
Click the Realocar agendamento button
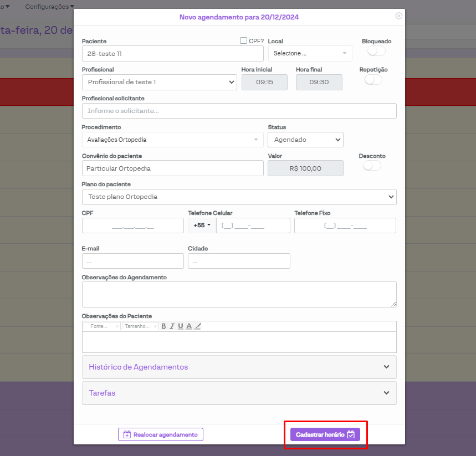coord(161,434)
